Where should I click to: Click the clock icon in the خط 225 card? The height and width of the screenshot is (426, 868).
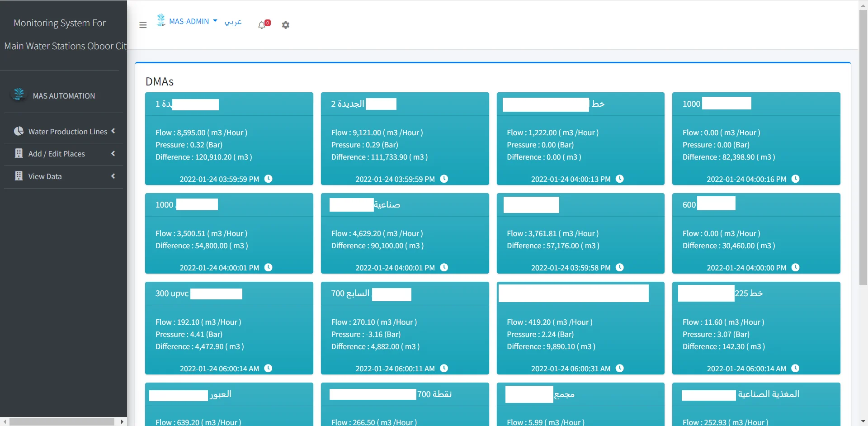pyautogui.click(x=796, y=368)
